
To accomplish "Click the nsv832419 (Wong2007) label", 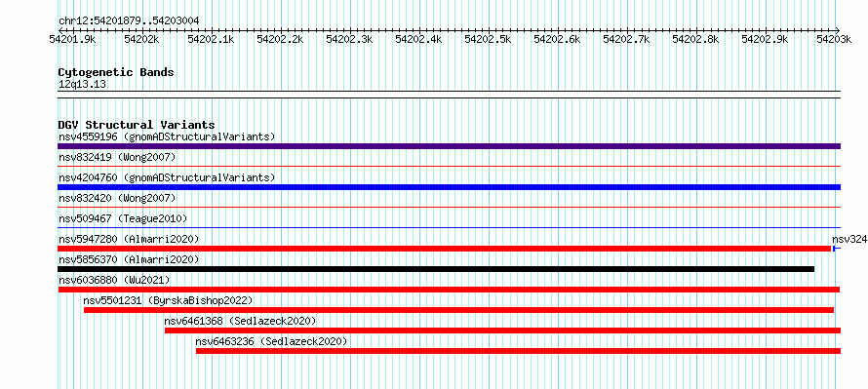I will 117,157.
